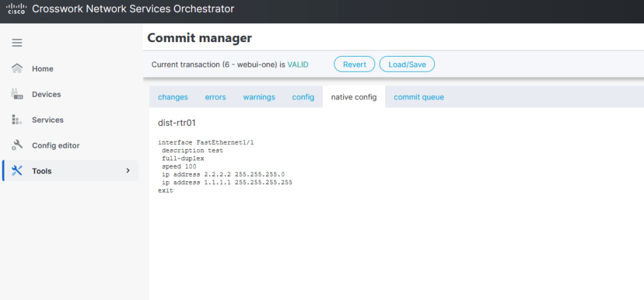Screen dimensions: 644x300
Task: View the warnings tab
Action: tap(259, 97)
